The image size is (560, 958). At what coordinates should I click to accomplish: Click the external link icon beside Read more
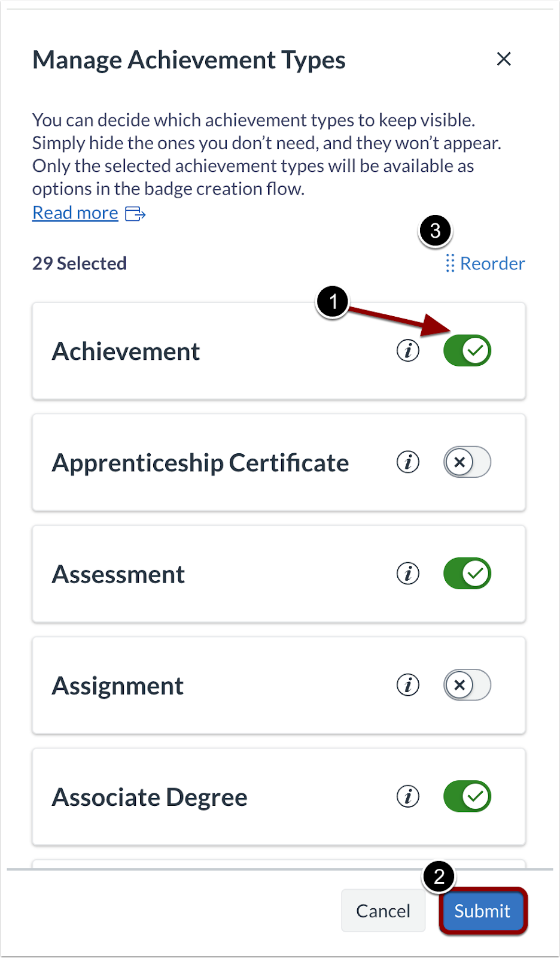tap(134, 213)
